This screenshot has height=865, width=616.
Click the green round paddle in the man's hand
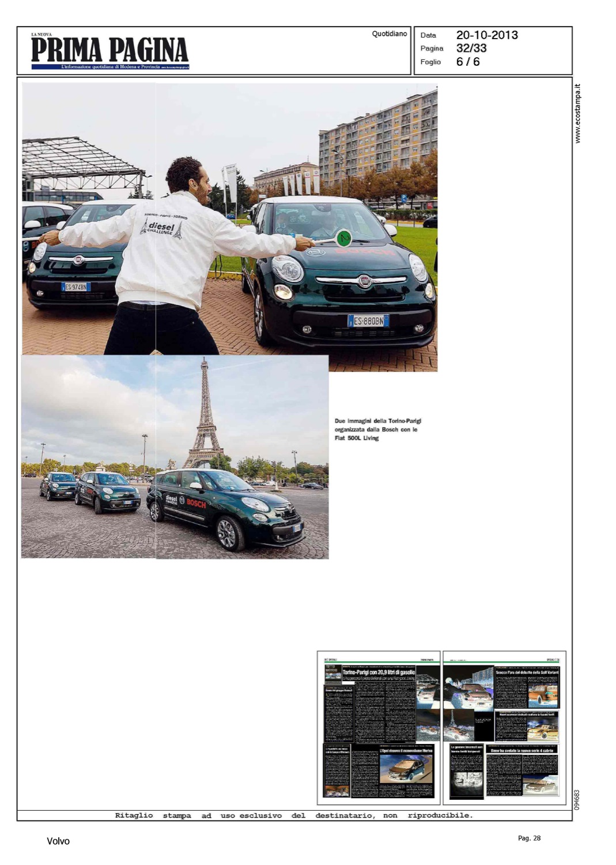point(343,236)
